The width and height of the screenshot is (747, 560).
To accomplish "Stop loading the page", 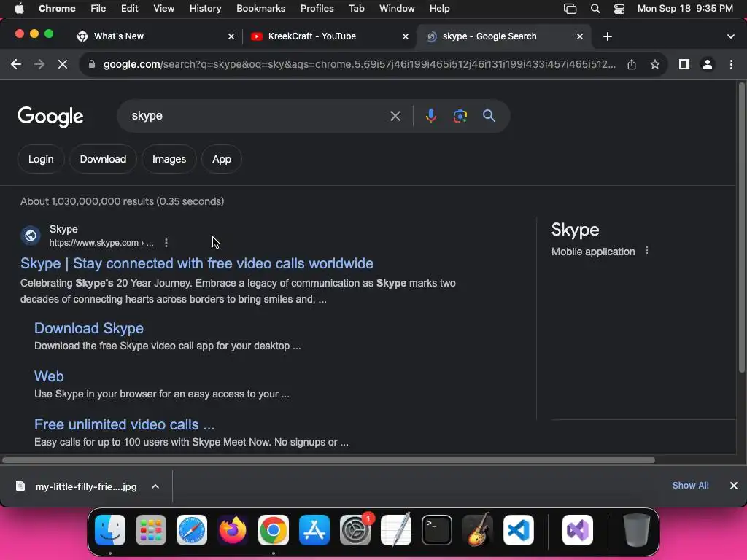I will click(63, 64).
